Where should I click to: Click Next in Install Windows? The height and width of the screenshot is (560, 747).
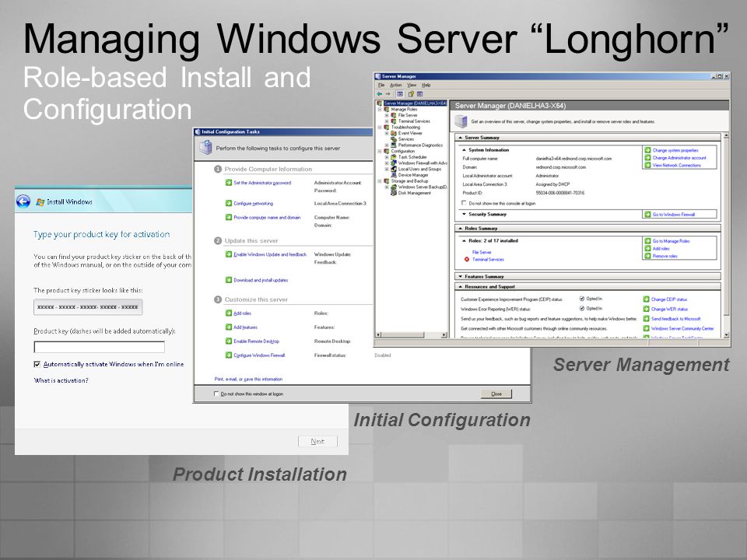[317, 442]
